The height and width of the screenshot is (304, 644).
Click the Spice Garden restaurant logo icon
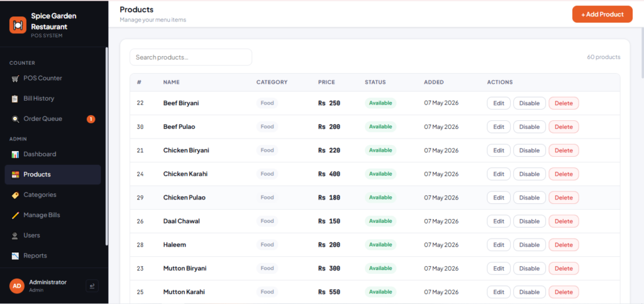[x=18, y=25]
